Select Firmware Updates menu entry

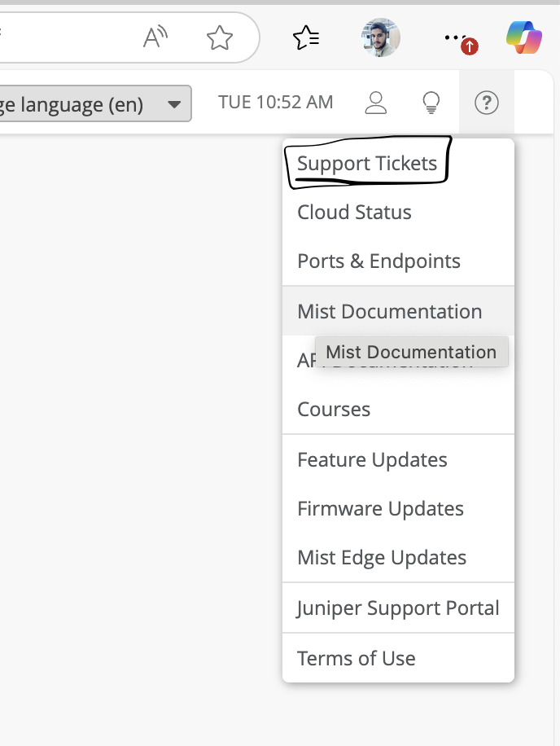(x=380, y=509)
